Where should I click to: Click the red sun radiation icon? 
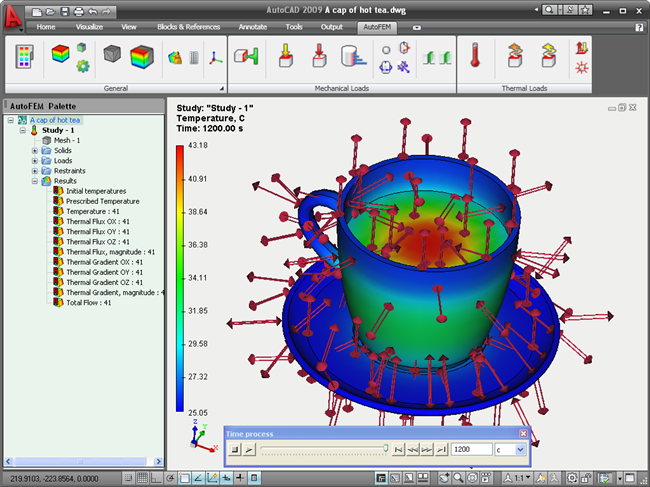coord(582,68)
